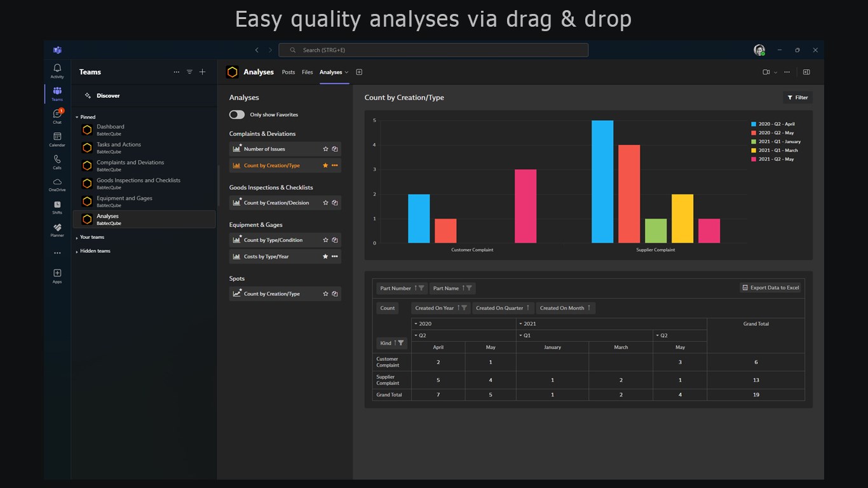Copy the Count by Type/Condition analysis
Screen dimensions: 868x488
(x=335, y=240)
